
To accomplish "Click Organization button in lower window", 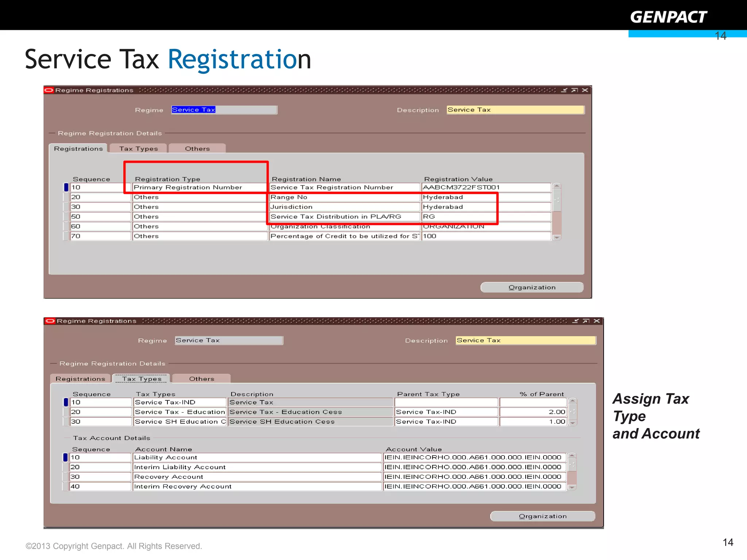I will [x=543, y=516].
